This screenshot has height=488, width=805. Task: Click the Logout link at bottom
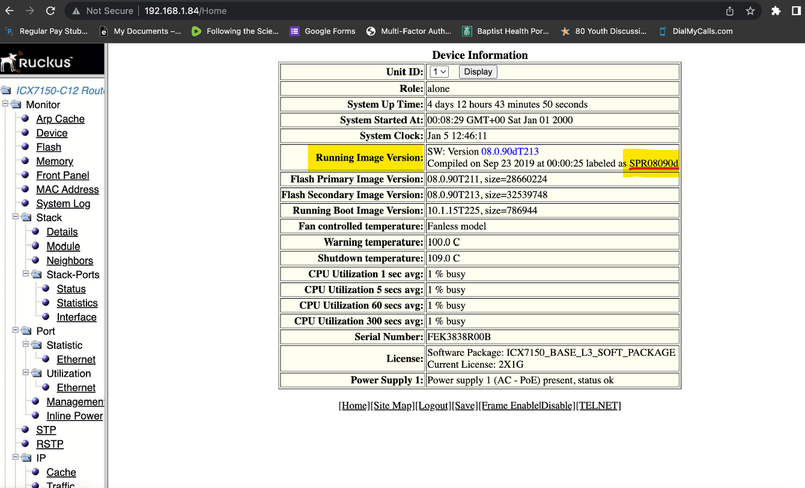point(434,406)
